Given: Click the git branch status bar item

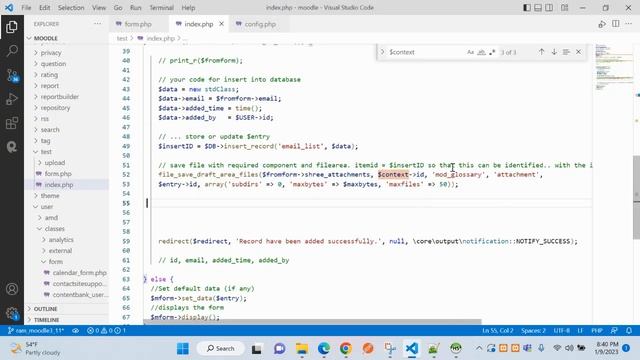Looking at the screenshot, I should pos(36,331).
